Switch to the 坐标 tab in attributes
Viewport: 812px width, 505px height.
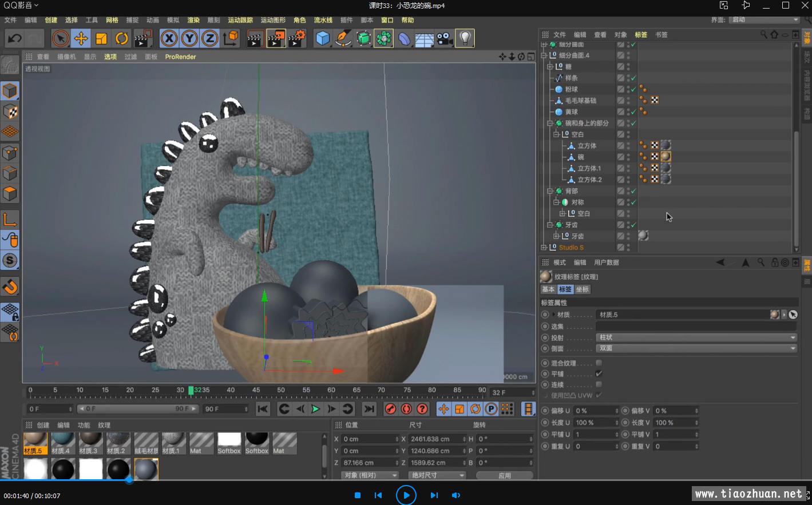click(582, 289)
